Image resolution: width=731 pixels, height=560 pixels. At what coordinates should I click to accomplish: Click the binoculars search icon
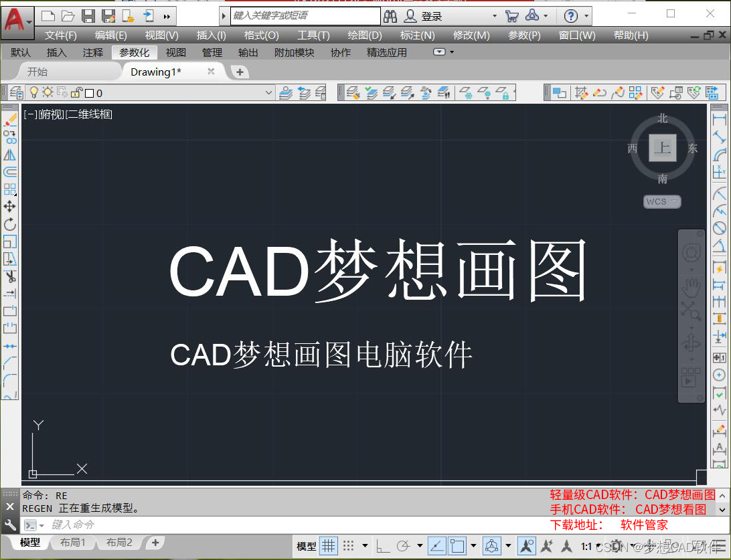[x=391, y=17]
